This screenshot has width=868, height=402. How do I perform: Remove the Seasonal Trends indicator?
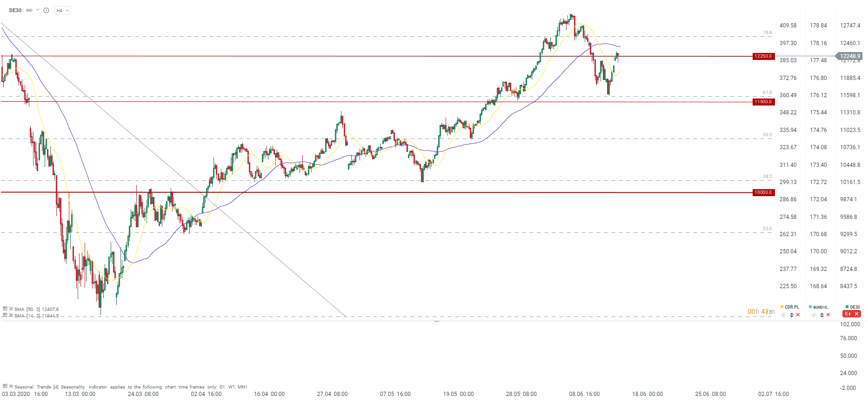[11, 386]
